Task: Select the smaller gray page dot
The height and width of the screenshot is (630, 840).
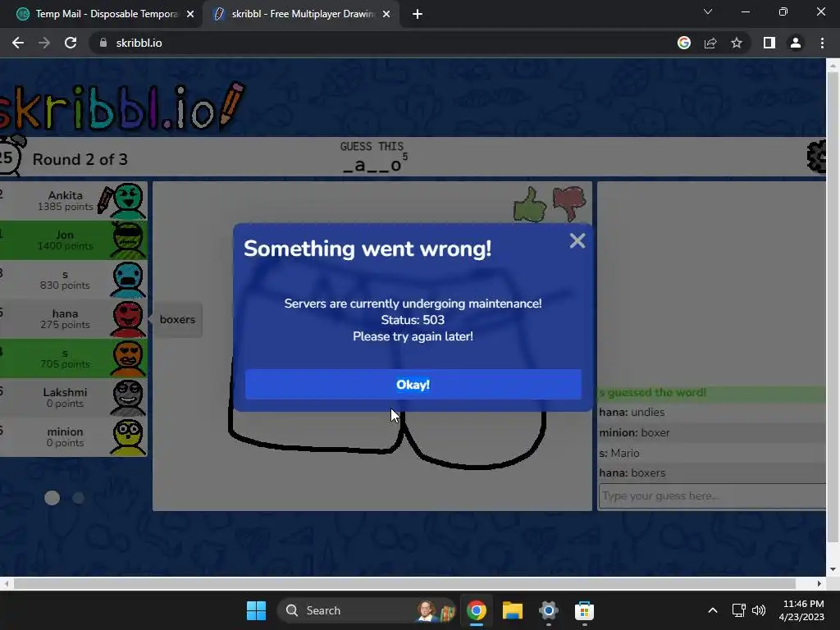Action: [x=78, y=498]
